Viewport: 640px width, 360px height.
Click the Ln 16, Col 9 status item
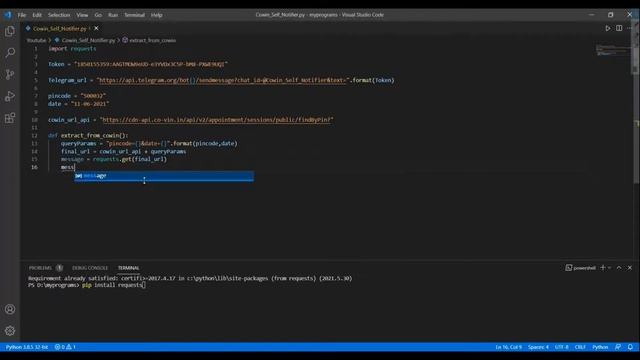(508, 347)
